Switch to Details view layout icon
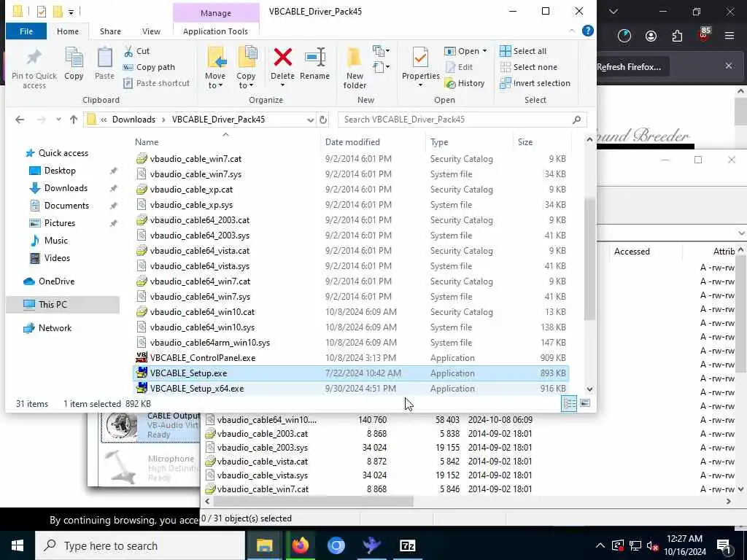Viewport: 747px width, 560px height. click(x=569, y=404)
